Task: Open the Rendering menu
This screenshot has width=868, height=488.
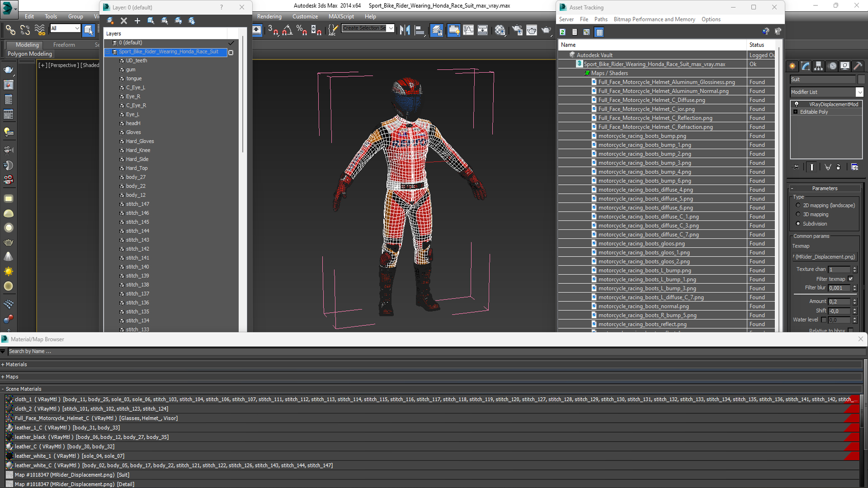Action: click(269, 16)
